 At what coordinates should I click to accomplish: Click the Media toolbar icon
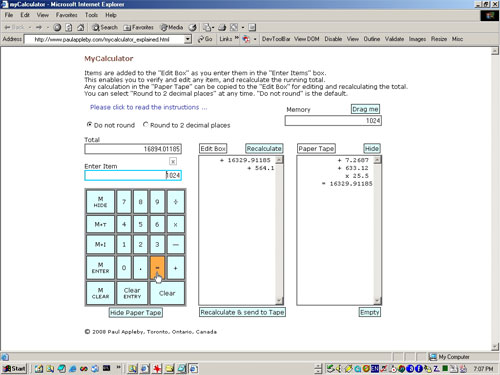coord(172,27)
